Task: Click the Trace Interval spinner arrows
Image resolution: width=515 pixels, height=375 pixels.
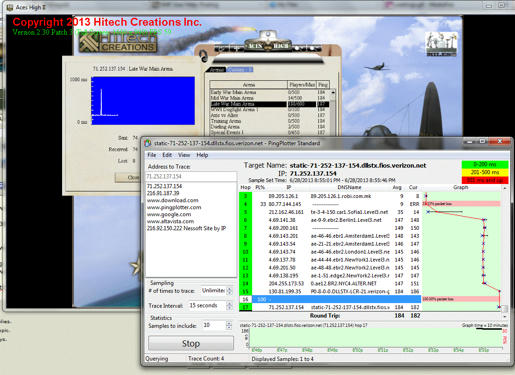Action: tap(229, 305)
